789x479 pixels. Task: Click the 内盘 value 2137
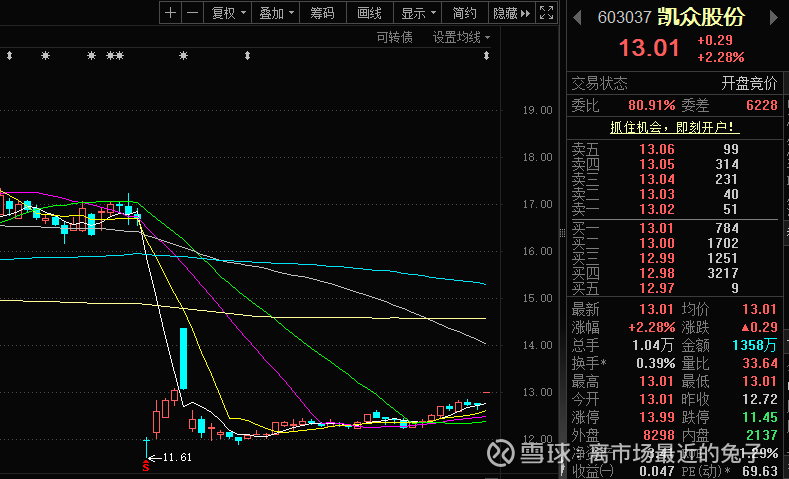click(x=760, y=436)
